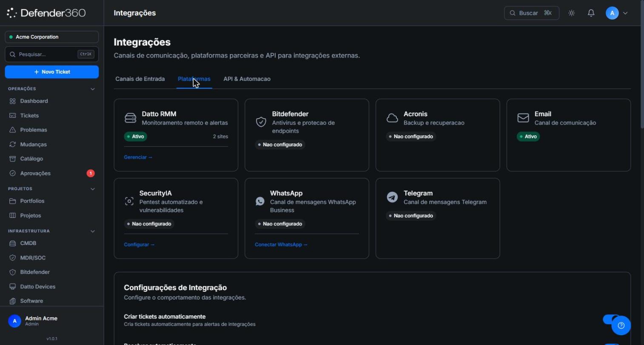Screen dimensions: 644x345
Task: Click the Email envelope icon
Action: (x=523, y=118)
